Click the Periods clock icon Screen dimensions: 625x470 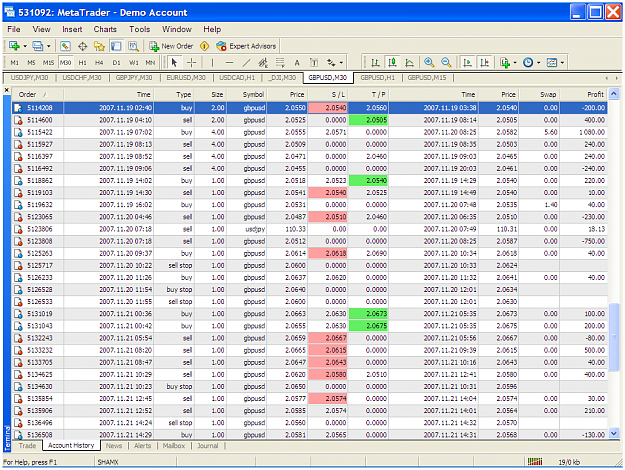point(528,63)
